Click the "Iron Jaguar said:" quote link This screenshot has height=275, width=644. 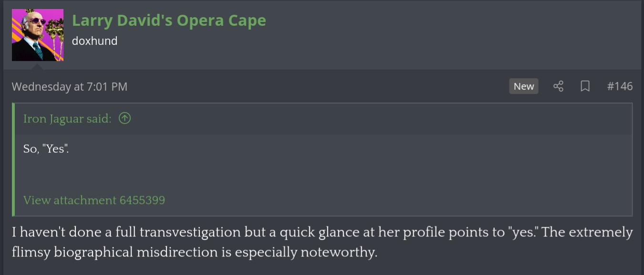tap(67, 119)
